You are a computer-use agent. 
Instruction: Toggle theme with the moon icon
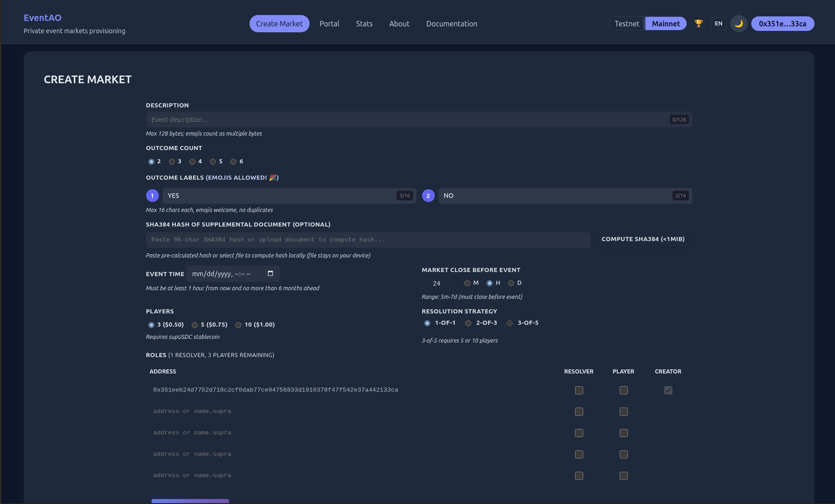point(738,23)
